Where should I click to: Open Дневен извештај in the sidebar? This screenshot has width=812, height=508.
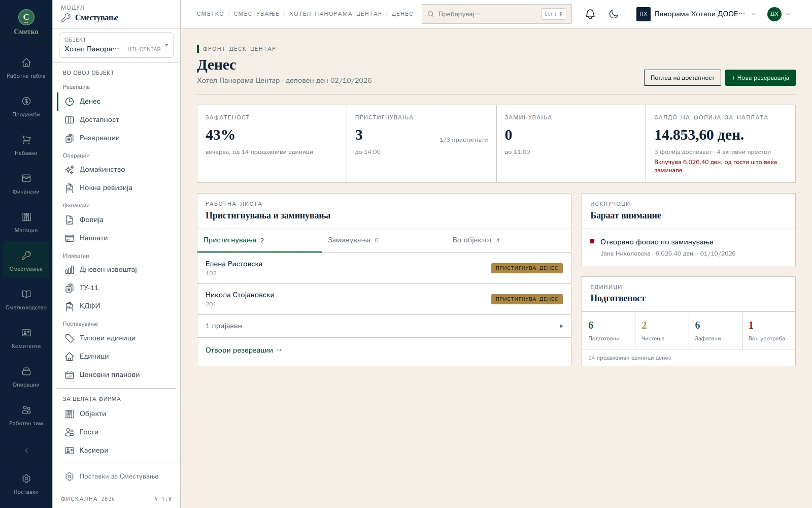point(116,270)
